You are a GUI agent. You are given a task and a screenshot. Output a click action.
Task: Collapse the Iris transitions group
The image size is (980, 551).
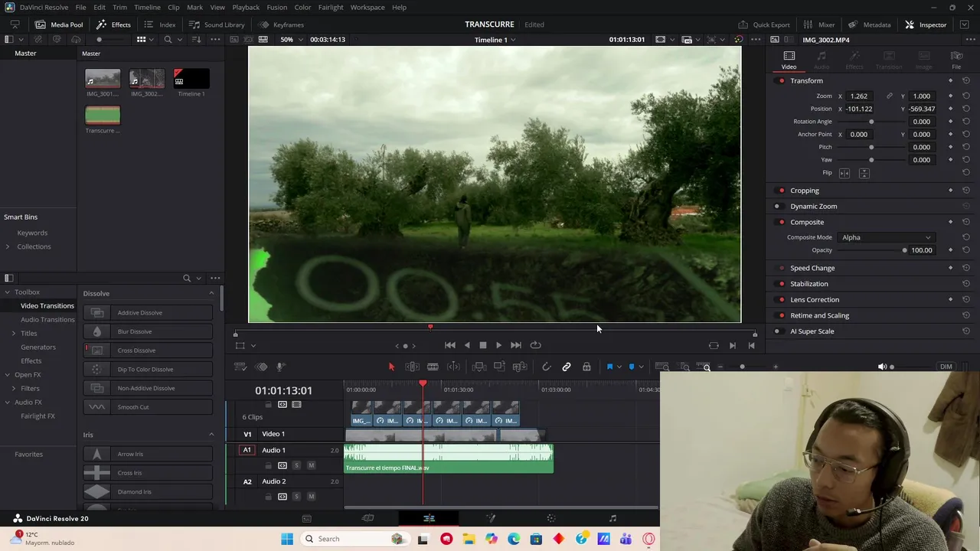(211, 435)
